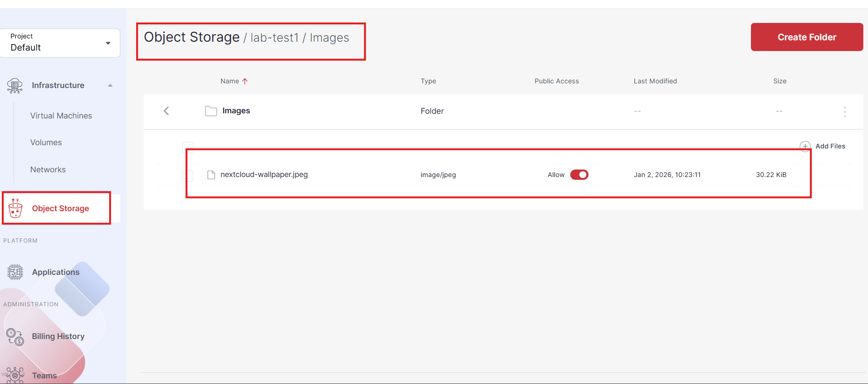Click the Public Access column header
868x384 pixels.
pyautogui.click(x=557, y=81)
